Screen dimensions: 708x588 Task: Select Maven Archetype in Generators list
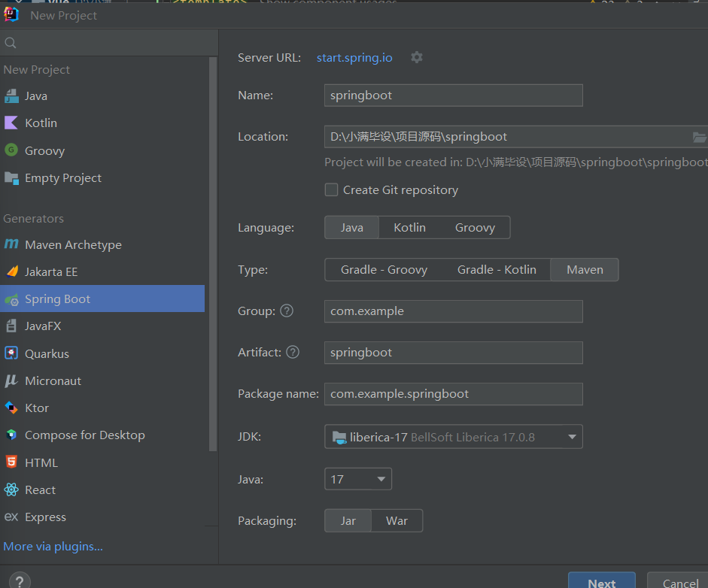(x=73, y=244)
